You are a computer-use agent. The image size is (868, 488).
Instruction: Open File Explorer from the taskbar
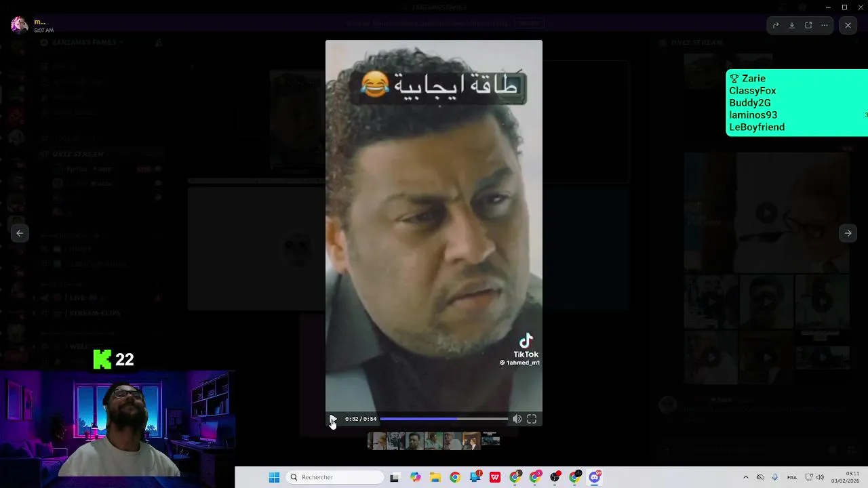coord(435,477)
